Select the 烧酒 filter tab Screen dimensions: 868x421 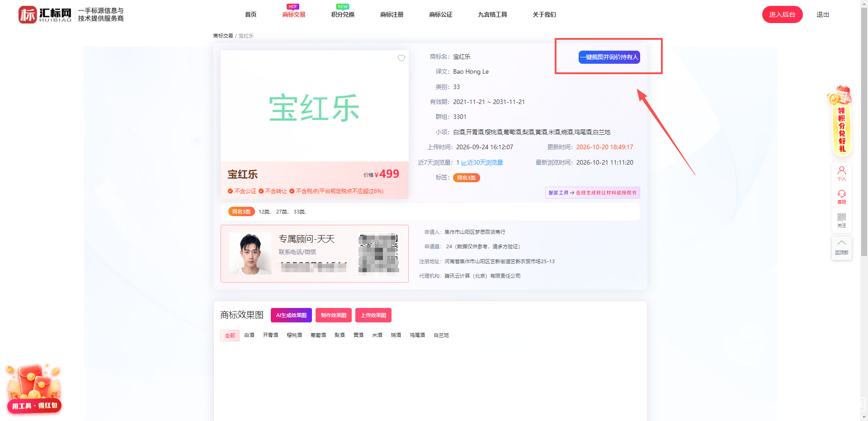click(x=396, y=335)
